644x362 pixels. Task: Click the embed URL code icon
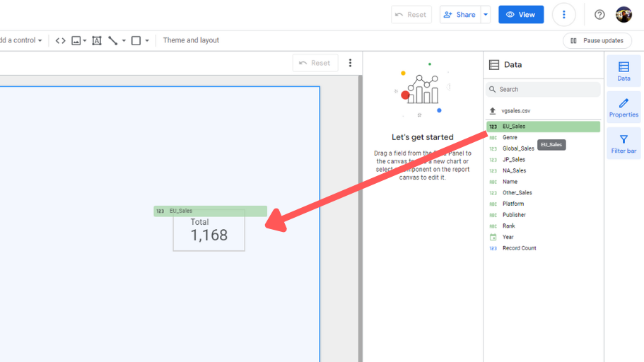[x=61, y=41]
